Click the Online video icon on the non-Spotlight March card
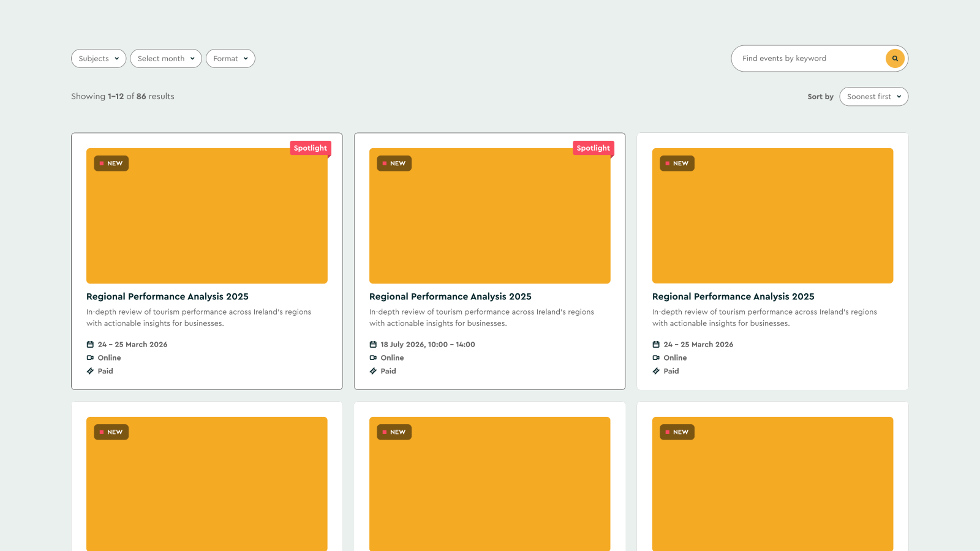This screenshot has width=980, height=551. 656,358
